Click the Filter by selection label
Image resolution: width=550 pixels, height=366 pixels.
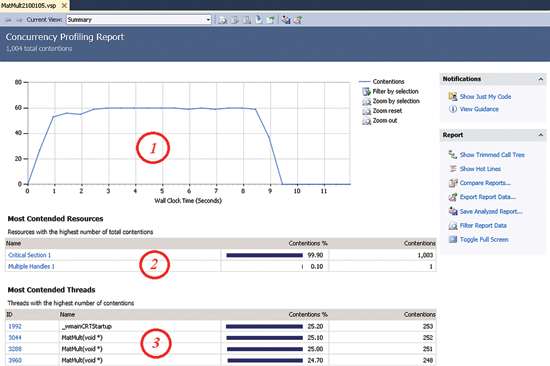[x=395, y=91]
